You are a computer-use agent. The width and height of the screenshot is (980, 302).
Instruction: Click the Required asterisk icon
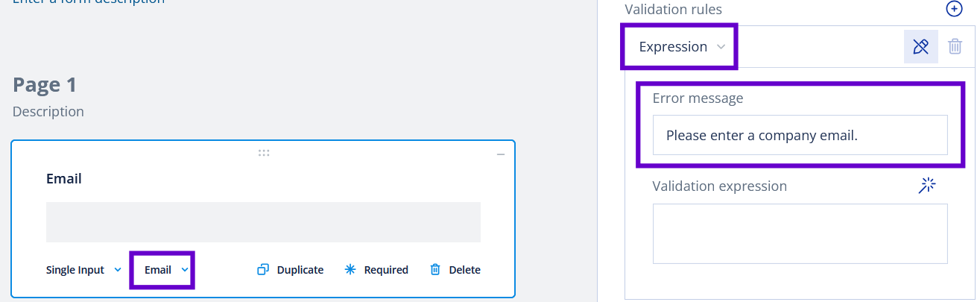[x=350, y=270]
